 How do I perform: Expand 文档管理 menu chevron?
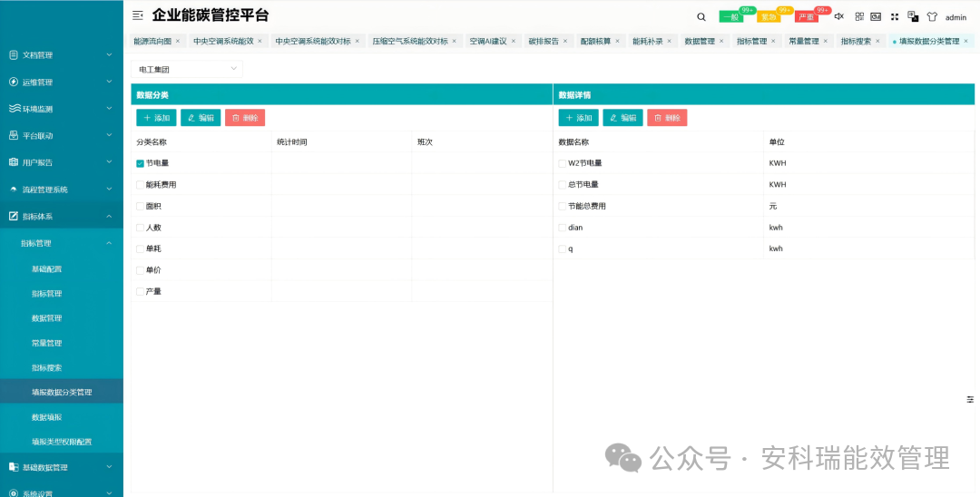click(110, 55)
